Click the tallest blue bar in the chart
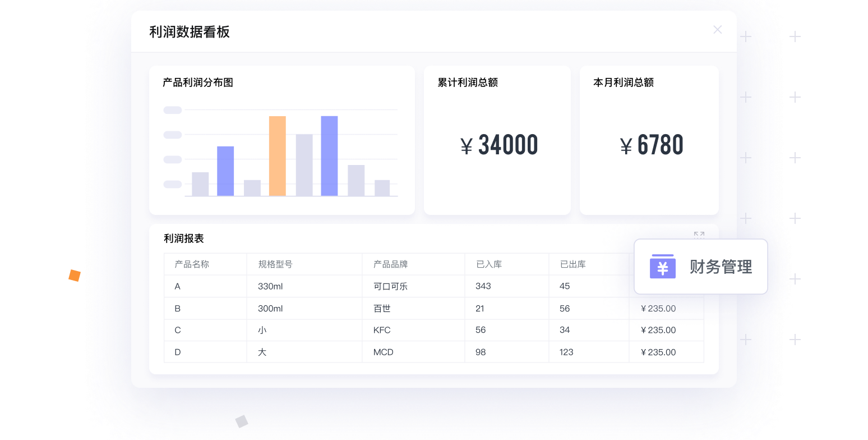Viewport: 868px width, 440px height. tap(329, 156)
